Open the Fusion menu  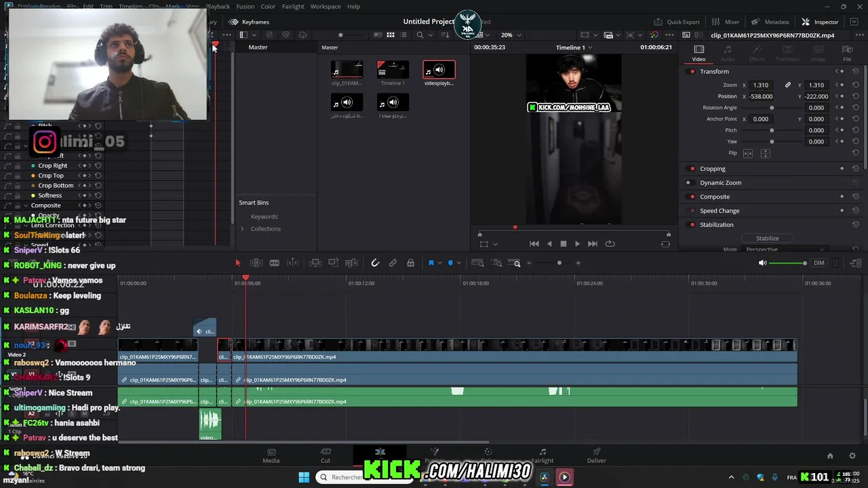245,6
